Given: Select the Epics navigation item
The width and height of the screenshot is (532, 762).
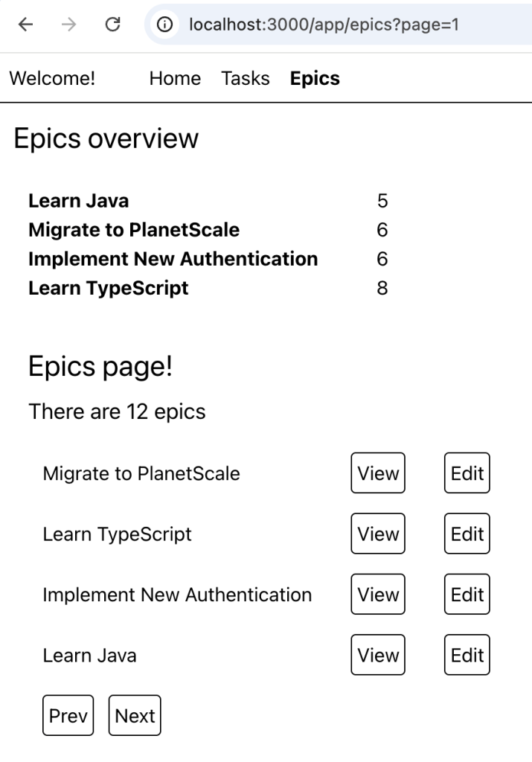Looking at the screenshot, I should click(x=313, y=78).
